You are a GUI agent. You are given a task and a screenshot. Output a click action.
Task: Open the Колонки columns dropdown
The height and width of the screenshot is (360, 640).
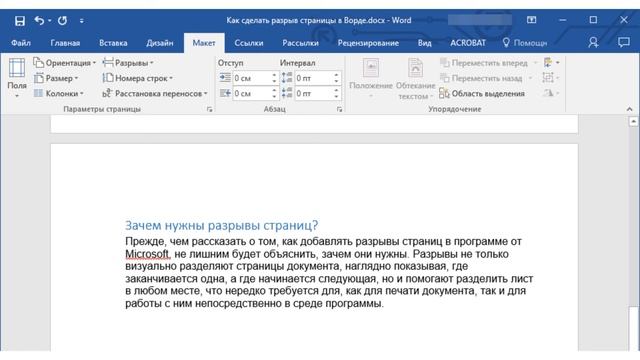point(59,93)
